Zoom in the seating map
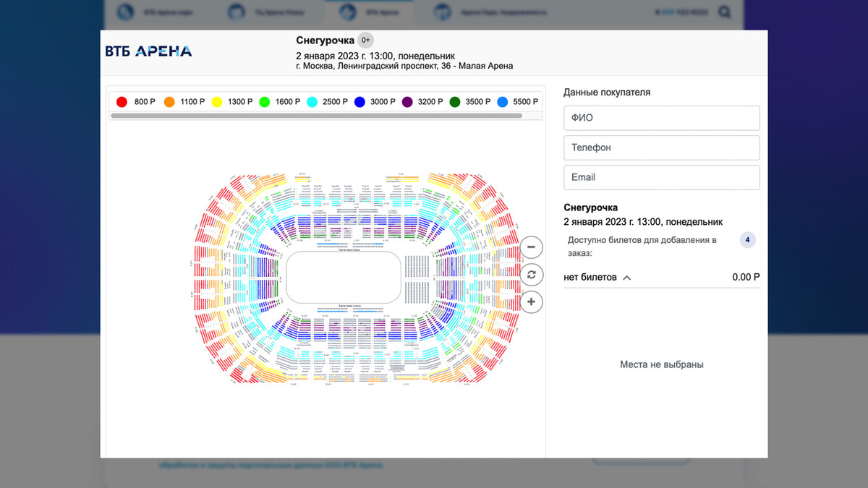This screenshot has width=868, height=488. (x=531, y=301)
